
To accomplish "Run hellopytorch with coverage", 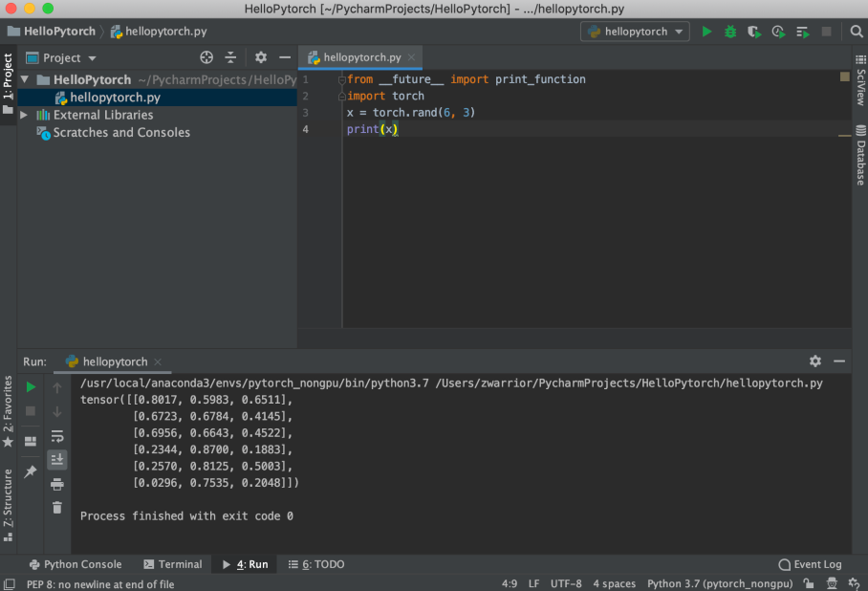I will [x=754, y=32].
